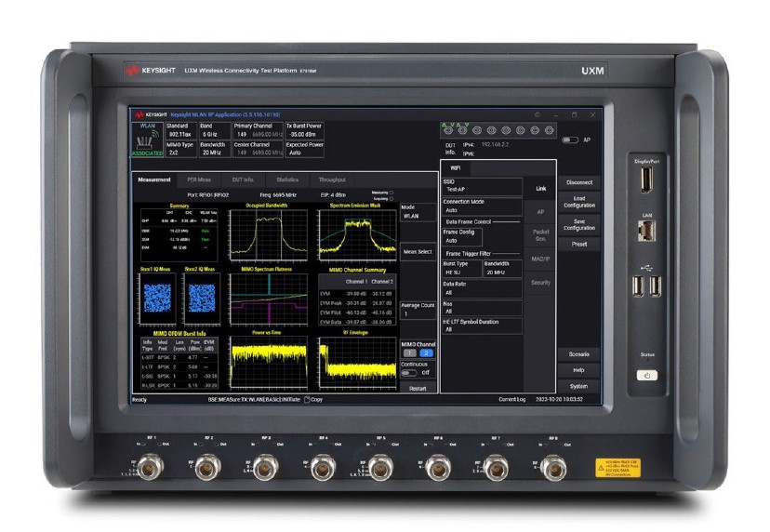Open the Scenario menu

click(579, 354)
